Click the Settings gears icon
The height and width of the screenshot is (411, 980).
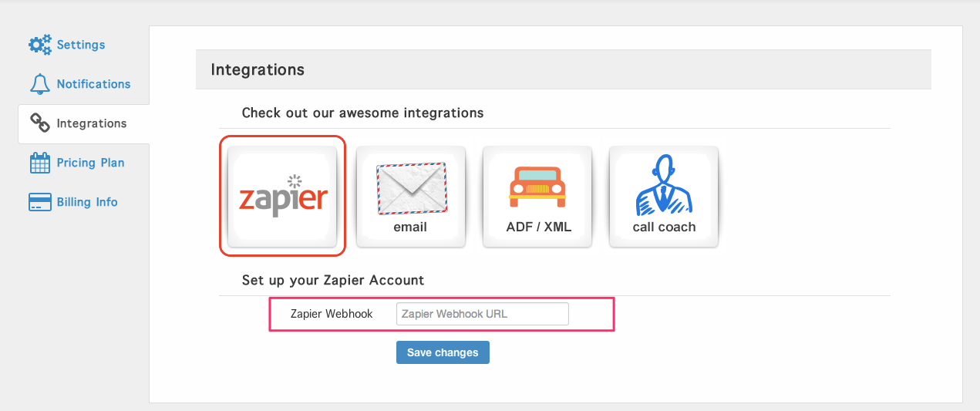click(x=40, y=45)
